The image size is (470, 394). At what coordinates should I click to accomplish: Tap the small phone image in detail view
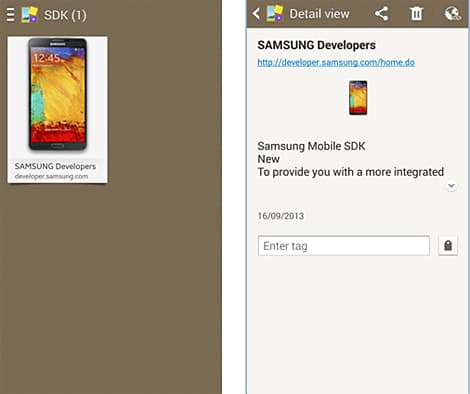[358, 98]
